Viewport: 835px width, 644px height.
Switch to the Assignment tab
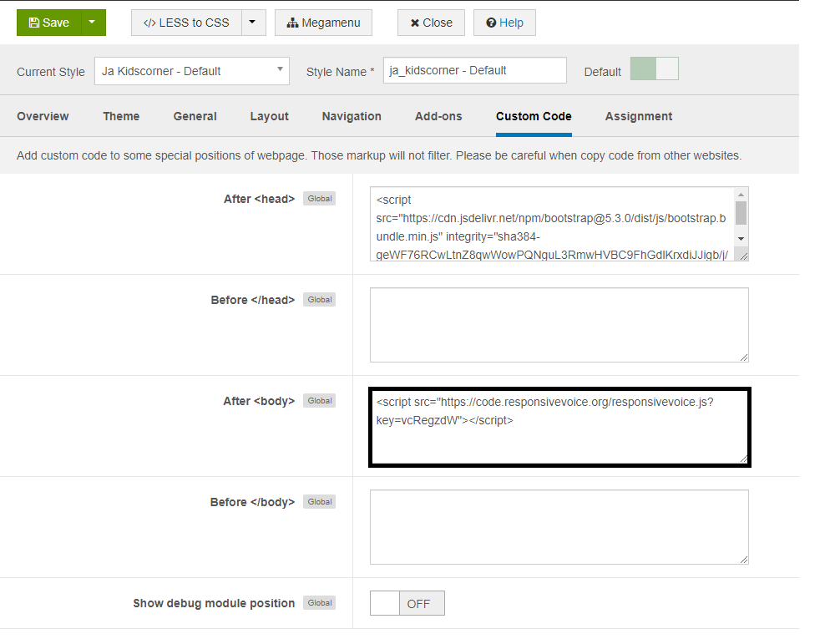pos(639,116)
